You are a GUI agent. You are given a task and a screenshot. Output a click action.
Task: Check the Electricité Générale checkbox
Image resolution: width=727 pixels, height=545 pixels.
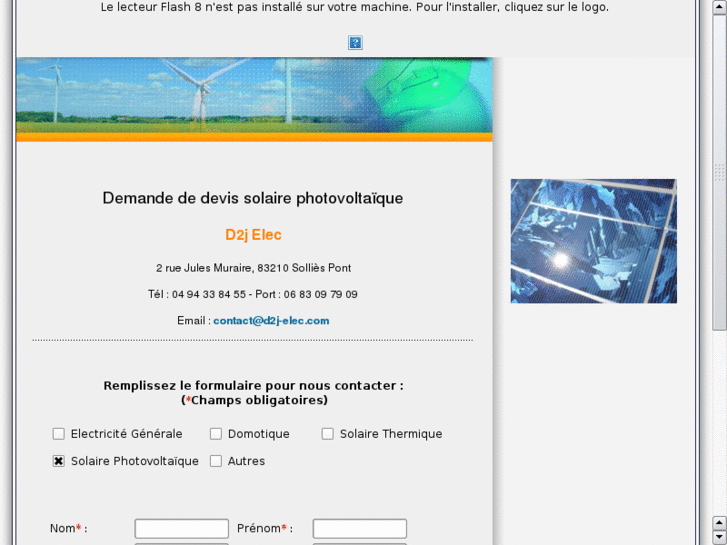pyautogui.click(x=58, y=434)
